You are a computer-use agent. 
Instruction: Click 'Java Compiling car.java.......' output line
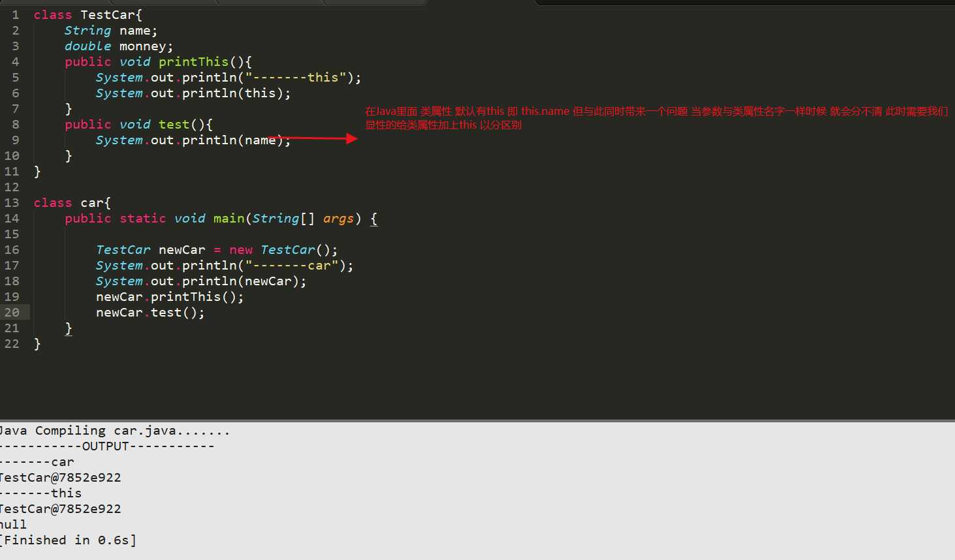(114, 431)
